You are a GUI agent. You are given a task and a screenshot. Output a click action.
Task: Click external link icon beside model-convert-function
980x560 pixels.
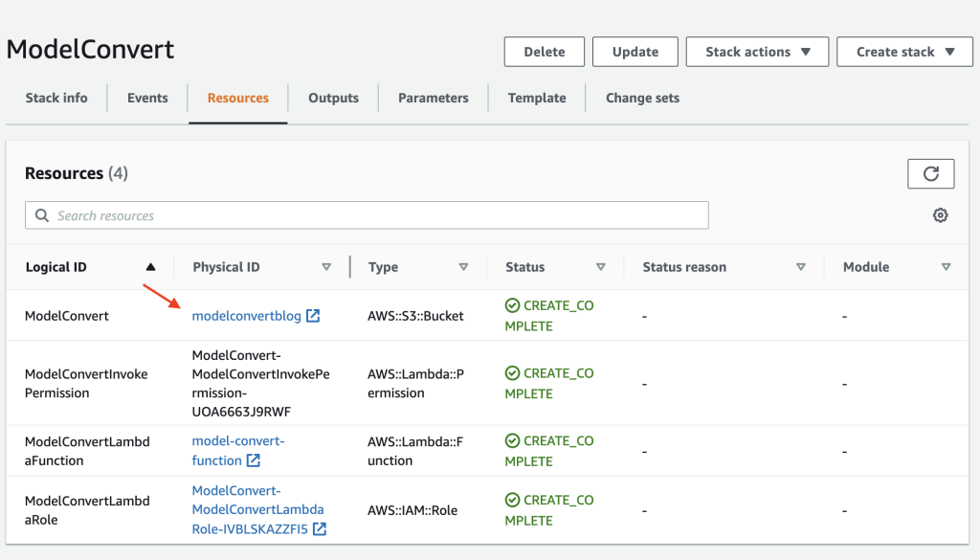coord(254,460)
